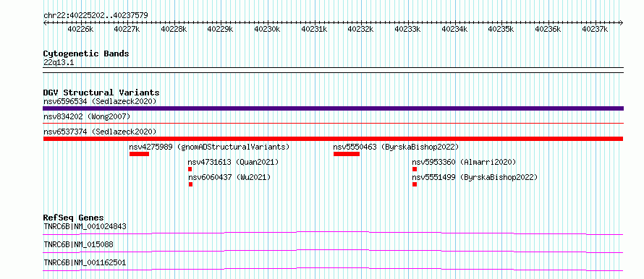The image size is (644, 279).
Task: Click the ruler's right arrowhead
Action: [x=622, y=22]
